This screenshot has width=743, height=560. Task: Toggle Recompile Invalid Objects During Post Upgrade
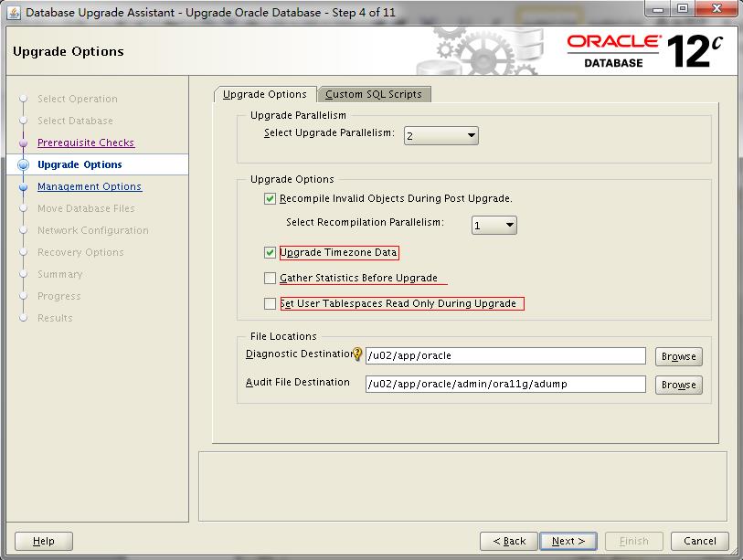tap(270, 198)
